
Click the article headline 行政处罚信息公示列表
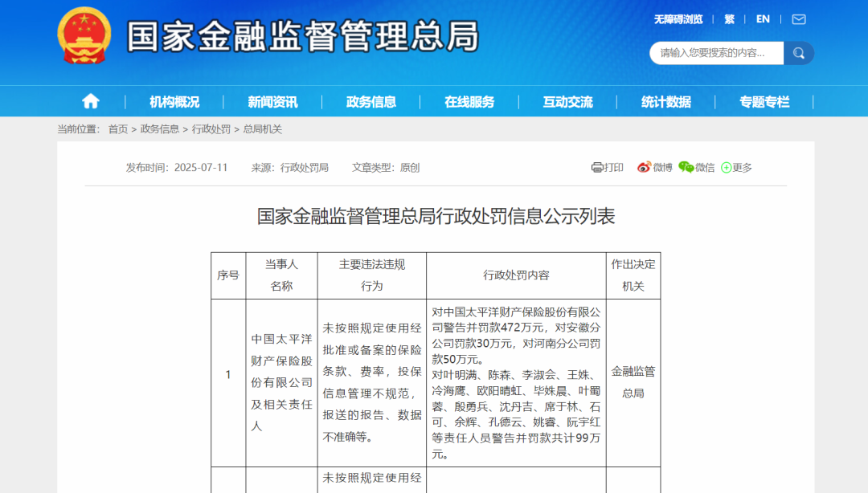(x=436, y=216)
